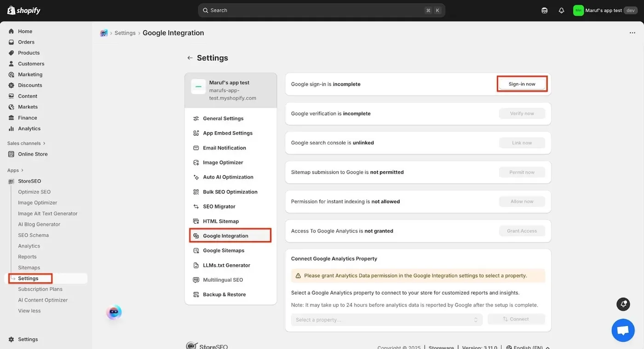
Task: Click Settings in the breadcrumb
Action: tap(125, 33)
